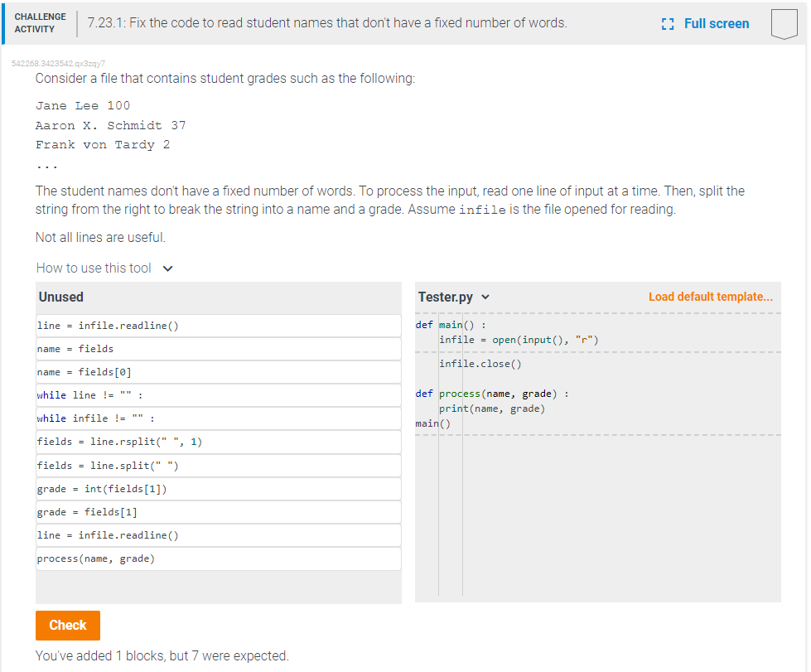Toggle the bookmark flag in the top-right corner
The height and width of the screenshot is (672, 811).
coord(784,23)
